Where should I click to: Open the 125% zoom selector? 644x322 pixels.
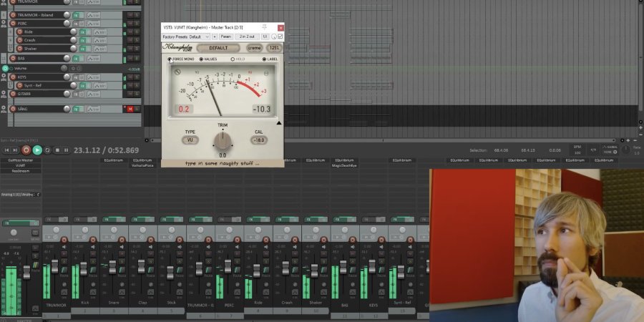[274, 48]
